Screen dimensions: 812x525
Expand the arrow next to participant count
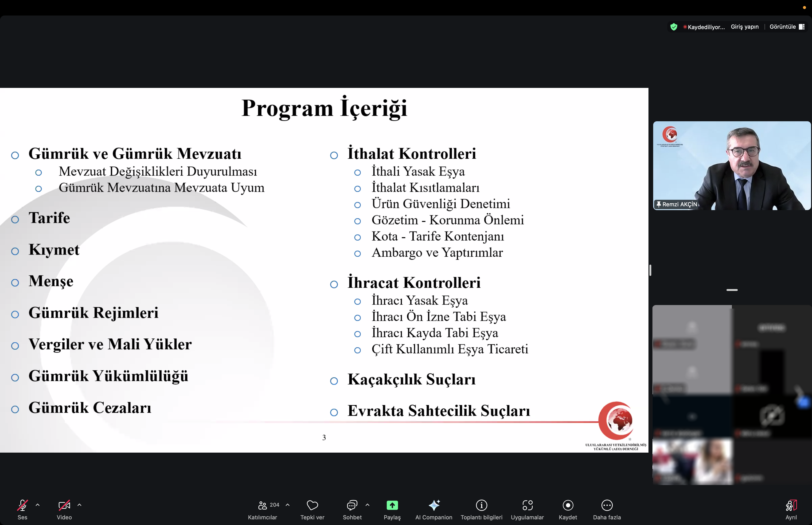(288, 505)
